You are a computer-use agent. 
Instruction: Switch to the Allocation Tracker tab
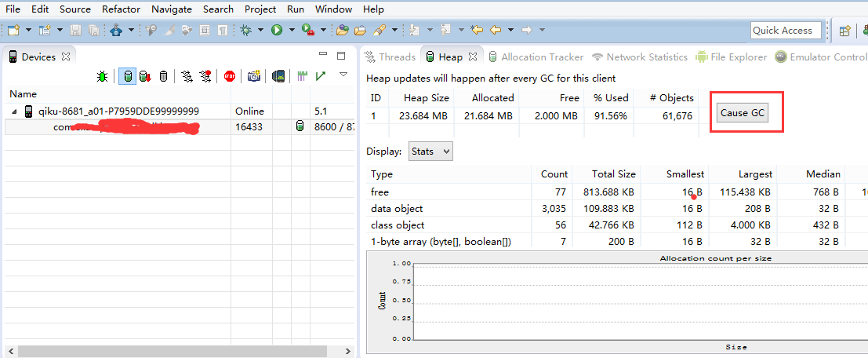541,57
